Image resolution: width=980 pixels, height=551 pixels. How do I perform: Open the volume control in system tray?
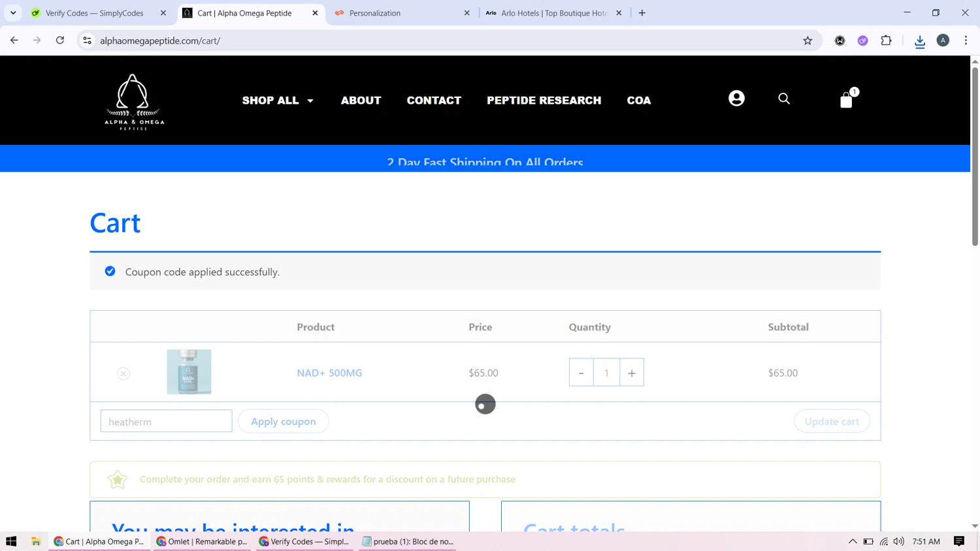pyautogui.click(x=899, y=541)
